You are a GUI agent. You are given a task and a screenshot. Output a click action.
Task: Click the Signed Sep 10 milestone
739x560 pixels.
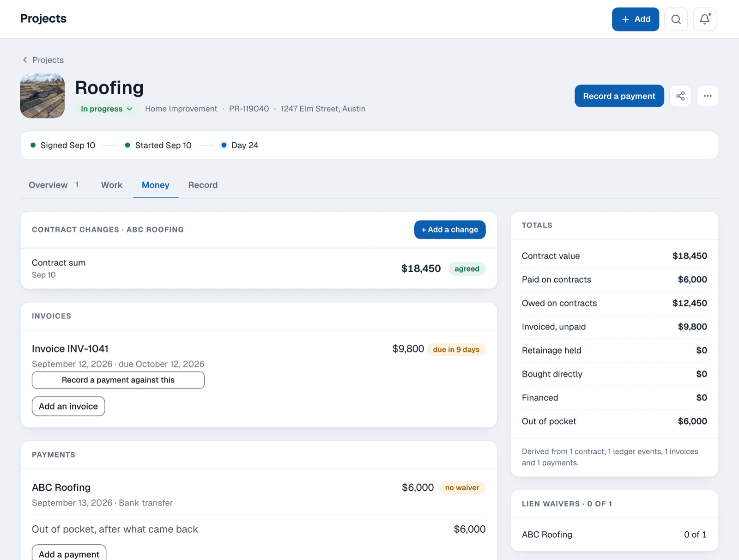pos(63,146)
